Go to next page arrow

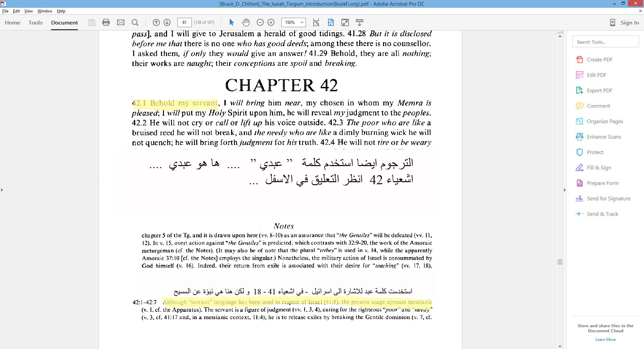click(x=167, y=22)
